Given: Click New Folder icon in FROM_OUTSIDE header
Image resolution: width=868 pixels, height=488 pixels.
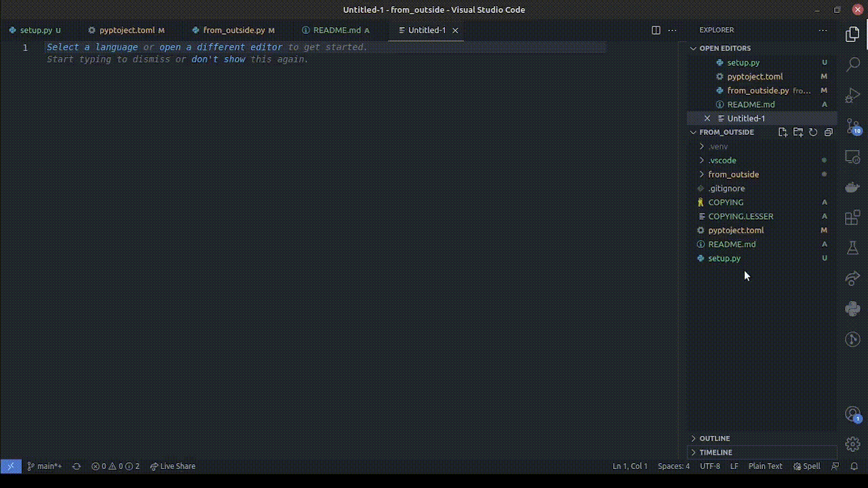Looking at the screenshot, I should click(x=798, y=132).
